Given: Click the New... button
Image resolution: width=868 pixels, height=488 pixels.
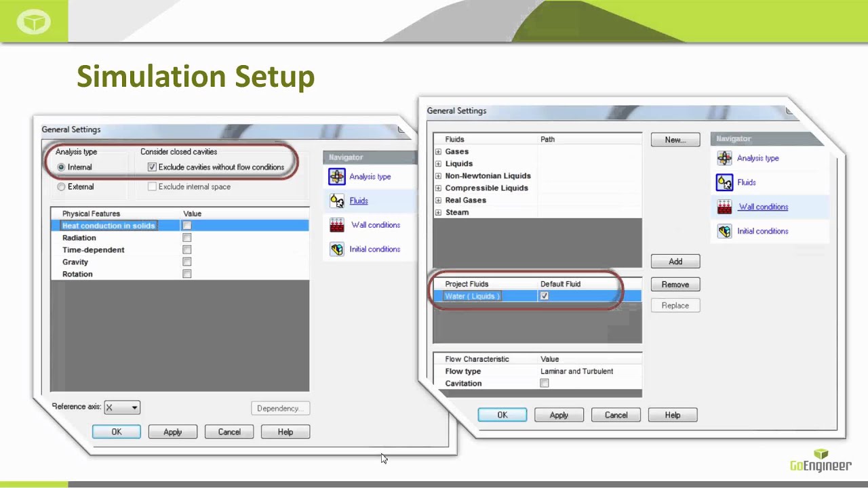Looking at the screenshot, I should click(x=675, y=140).
